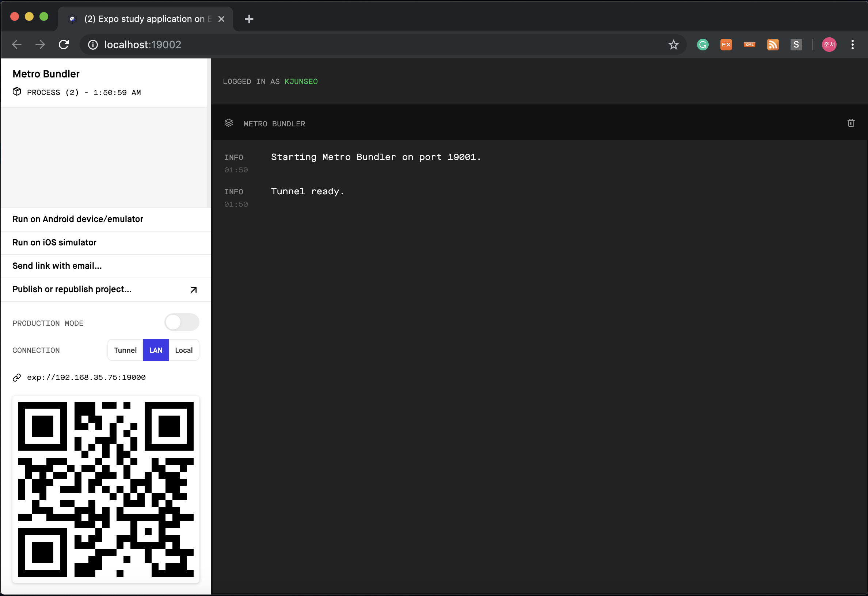Click the package icon next to PROCESS
The image size is (868, 596).
pyautogui.click(x=16, y=92)
